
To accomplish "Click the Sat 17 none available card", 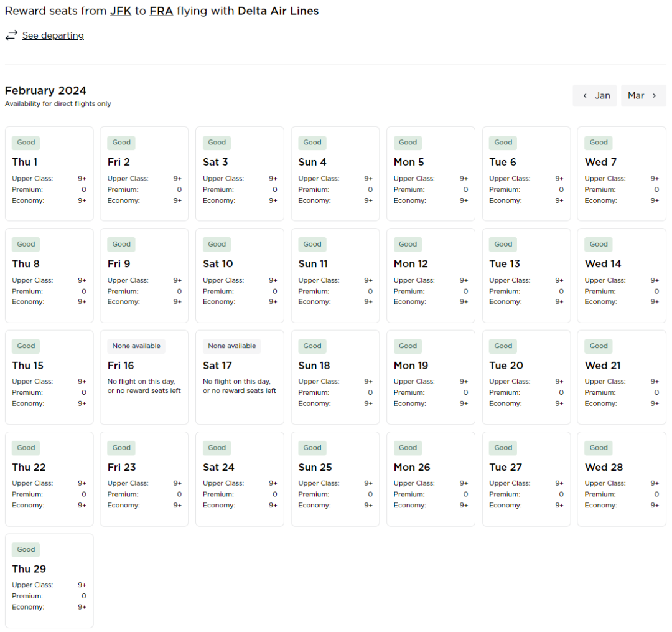I will coord(240,377).
